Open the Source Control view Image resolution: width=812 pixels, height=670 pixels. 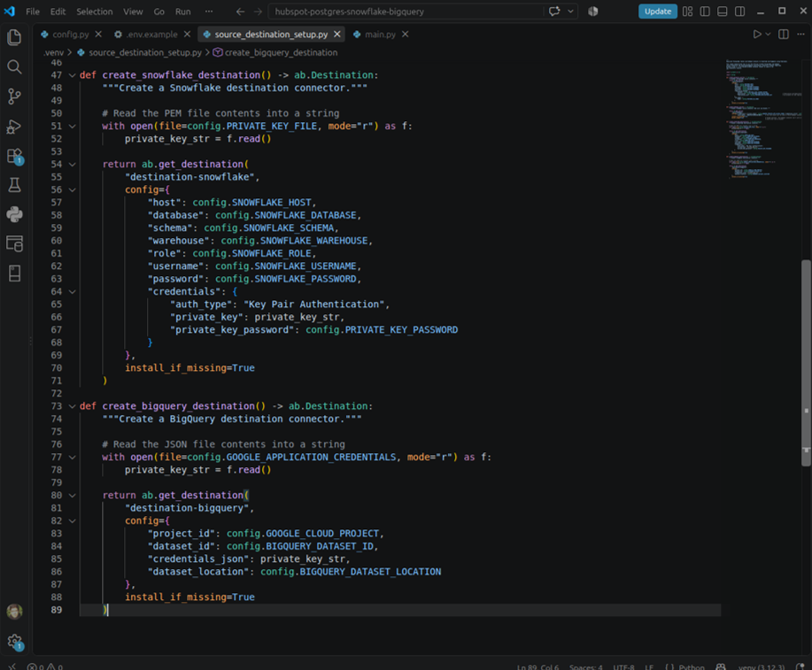(x=14, y=96)
